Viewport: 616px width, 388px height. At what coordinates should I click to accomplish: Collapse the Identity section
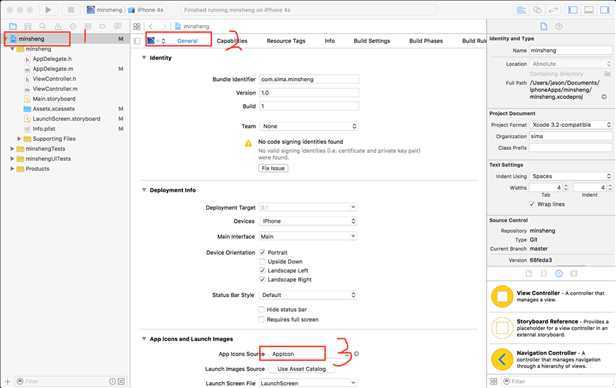tap(144, 58)
